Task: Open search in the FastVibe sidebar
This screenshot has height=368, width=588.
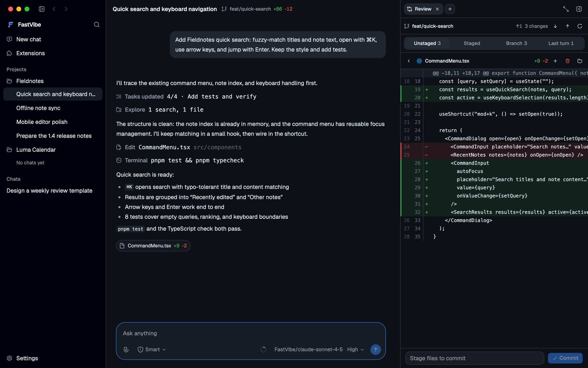Action: (x=97, y=25)
